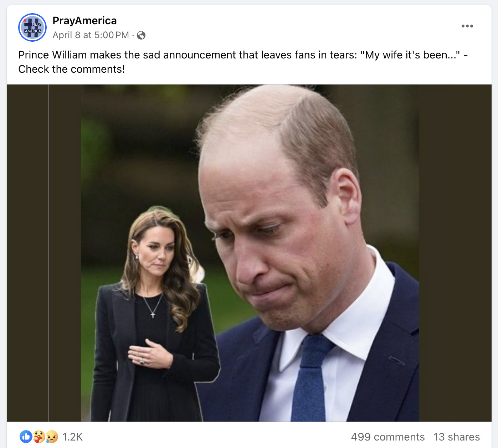View the 13 shares list

click(x=457, y=437)
